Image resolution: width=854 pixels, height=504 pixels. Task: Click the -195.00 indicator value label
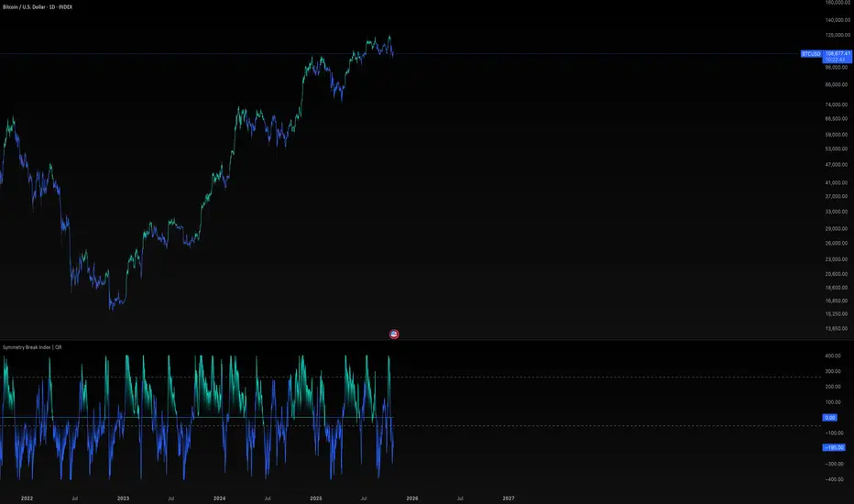(834, 447)
